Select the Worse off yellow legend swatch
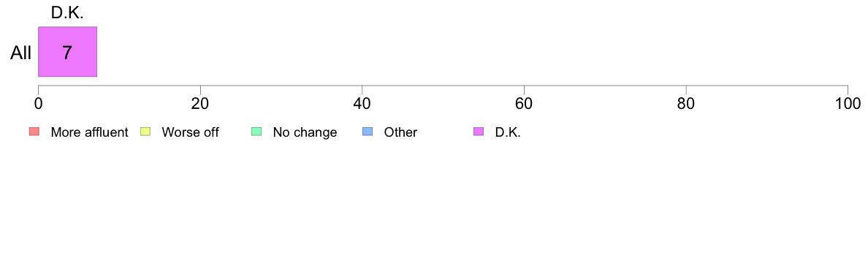This screenshot has width=868, height=269. pos(145,132)
